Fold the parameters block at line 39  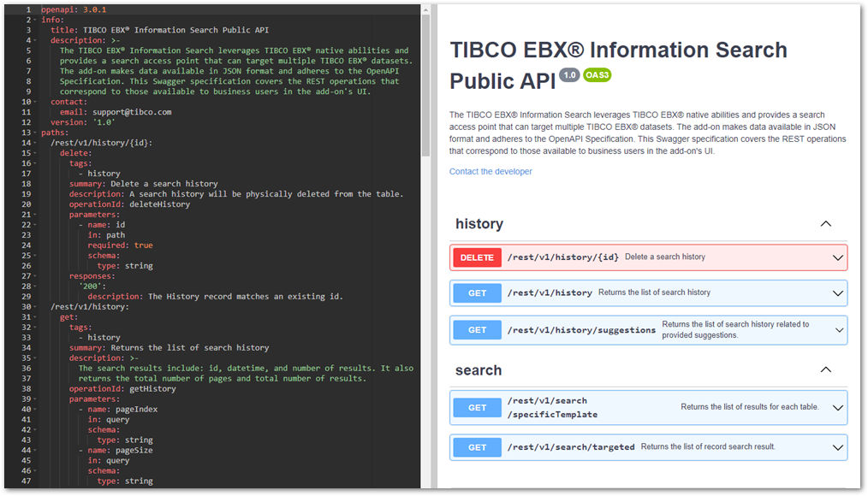click(x=35, y=399)
